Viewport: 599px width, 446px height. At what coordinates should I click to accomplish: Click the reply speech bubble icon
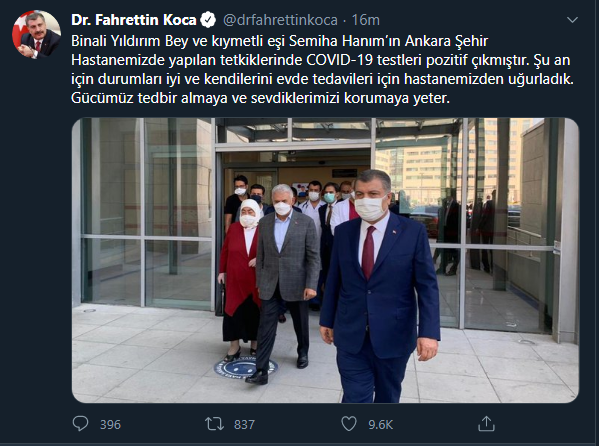tap(80, 424)
